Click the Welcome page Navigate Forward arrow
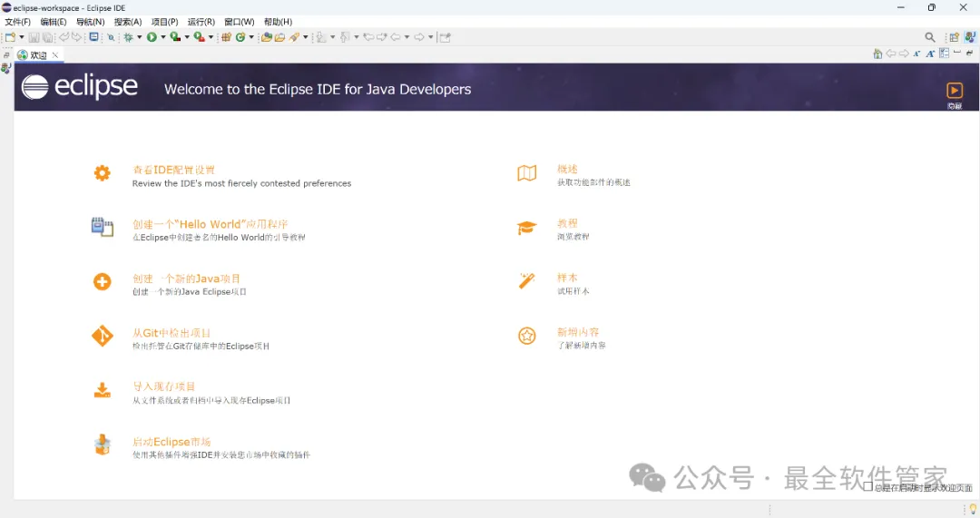The image size is (980, 518). 904,54
